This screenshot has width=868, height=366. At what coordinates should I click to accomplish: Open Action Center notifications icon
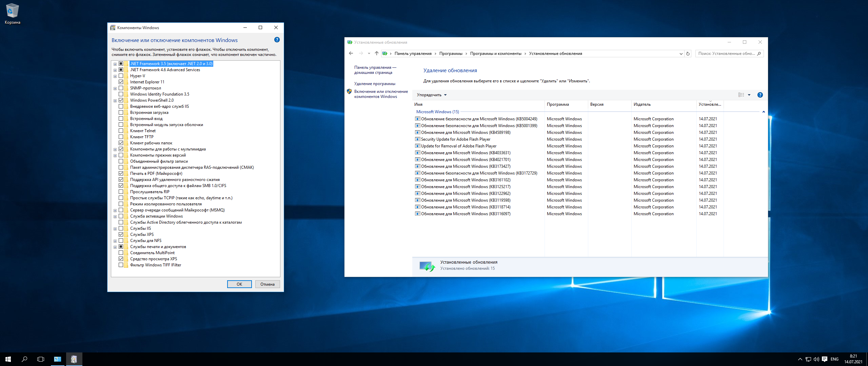825,359
